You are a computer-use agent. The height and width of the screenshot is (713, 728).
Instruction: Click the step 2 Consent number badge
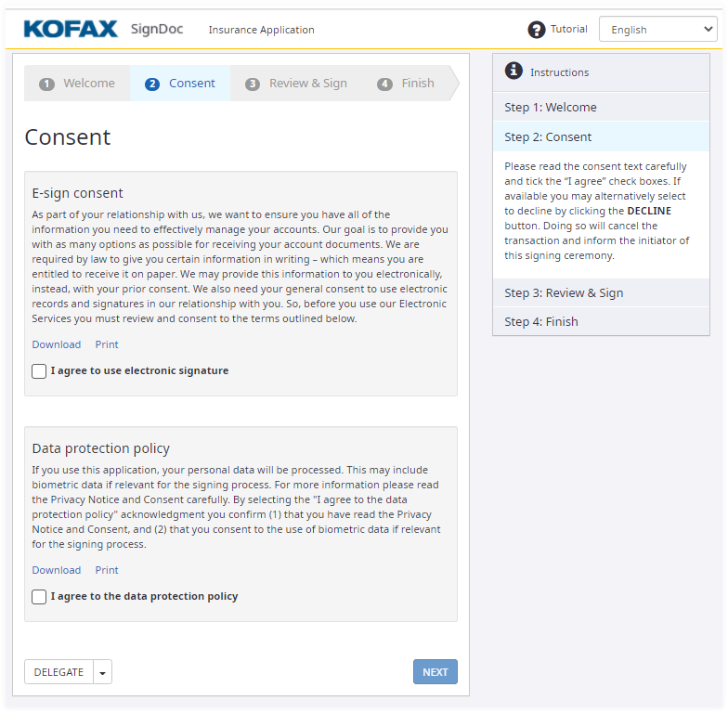[152, 84]
